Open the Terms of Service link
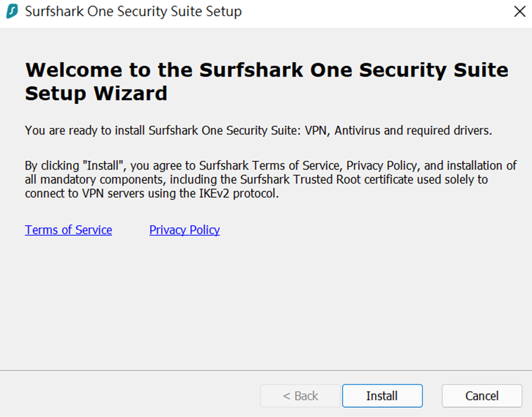Screen dimensions: 532x417 [68, 230]
